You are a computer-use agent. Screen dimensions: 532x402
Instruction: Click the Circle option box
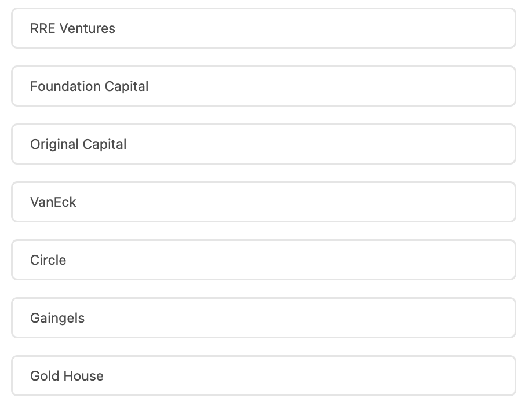pyautogui.click(x=264, y=260)
